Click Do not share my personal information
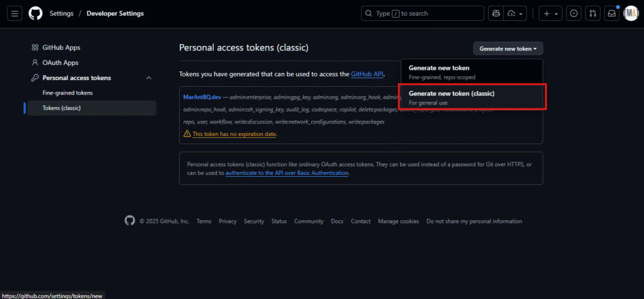 [474, 222]
